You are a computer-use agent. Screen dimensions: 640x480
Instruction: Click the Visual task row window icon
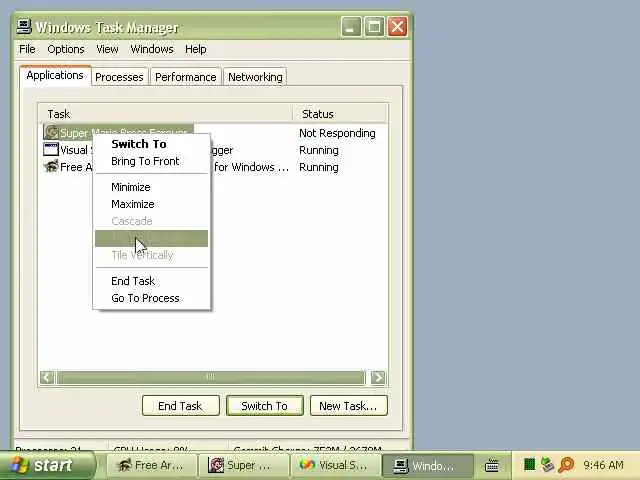click(x=51, y=149)
